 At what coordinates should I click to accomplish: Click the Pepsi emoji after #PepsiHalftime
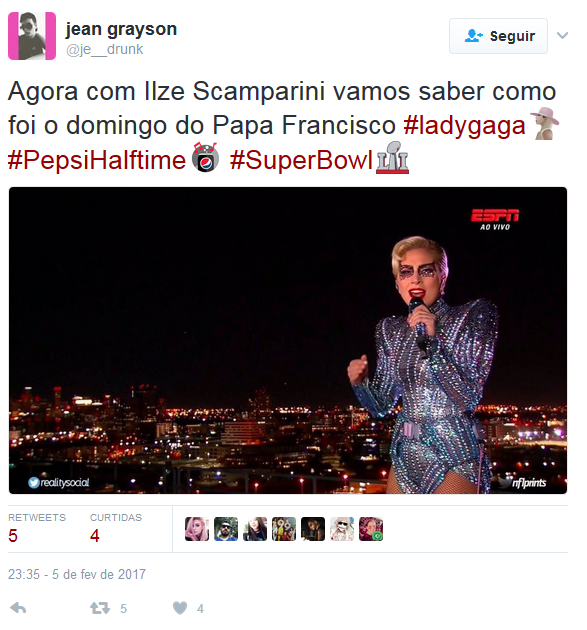[205, 157]
